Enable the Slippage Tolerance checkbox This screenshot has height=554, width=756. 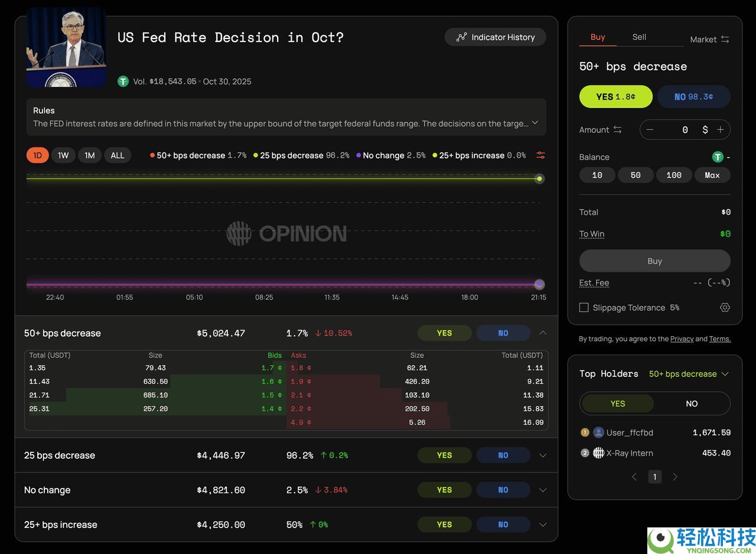point(584,308)
